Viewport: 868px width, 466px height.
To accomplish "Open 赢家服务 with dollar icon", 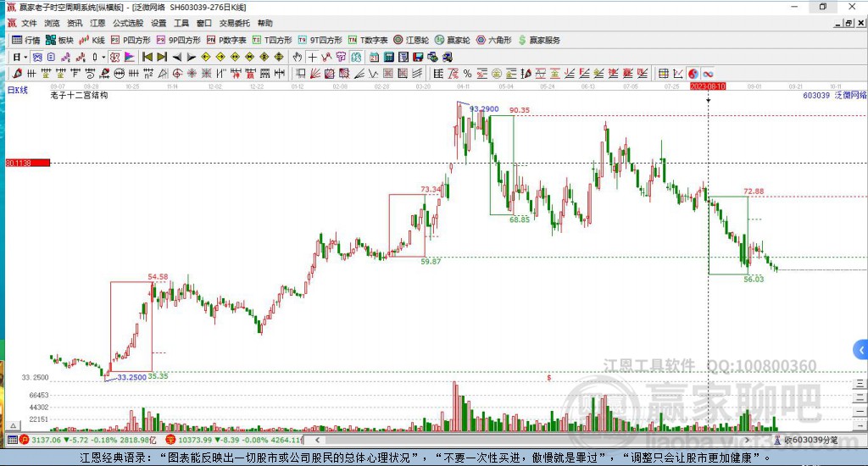I will point(539,40).
